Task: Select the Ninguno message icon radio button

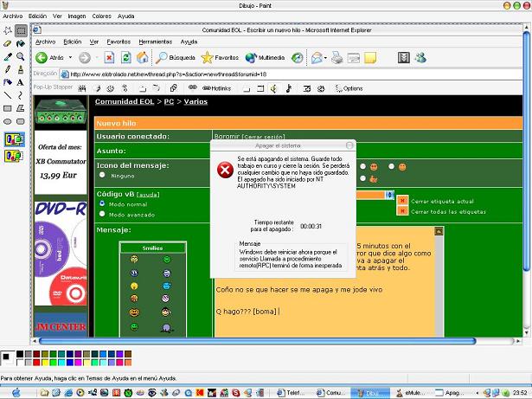Action: click(x=102, y=175)
